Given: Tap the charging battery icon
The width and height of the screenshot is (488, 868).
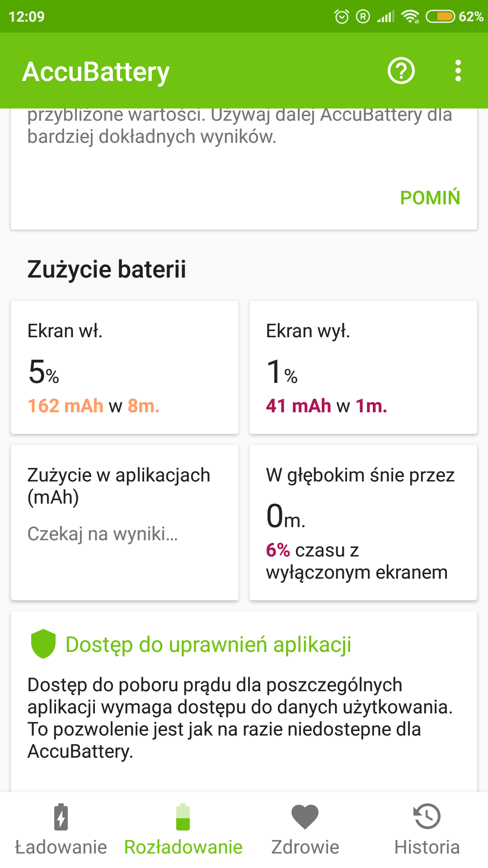Looking at the screenshot, I should (x=61, y=817).
